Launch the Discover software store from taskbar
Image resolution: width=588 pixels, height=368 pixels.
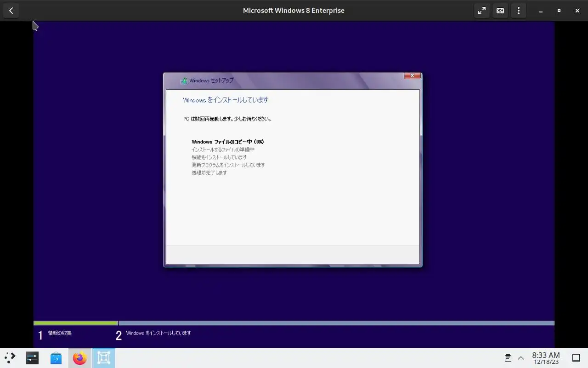[56, 358]
